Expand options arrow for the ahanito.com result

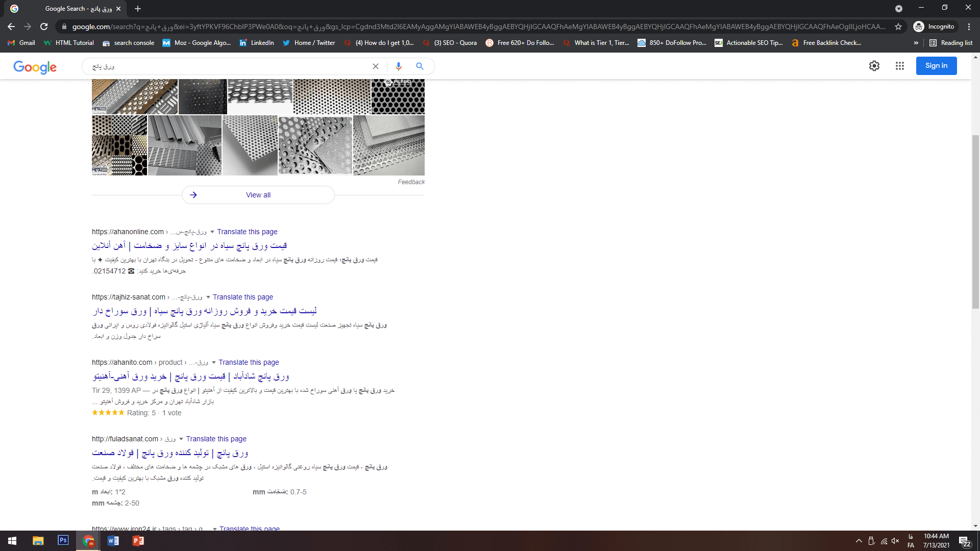pyautogui.click(x=214, y=363)
